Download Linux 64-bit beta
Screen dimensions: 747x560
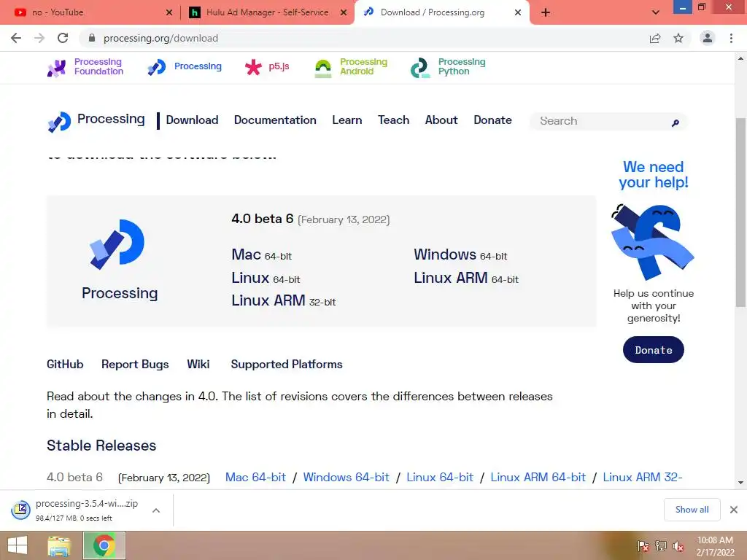(266, 278)
